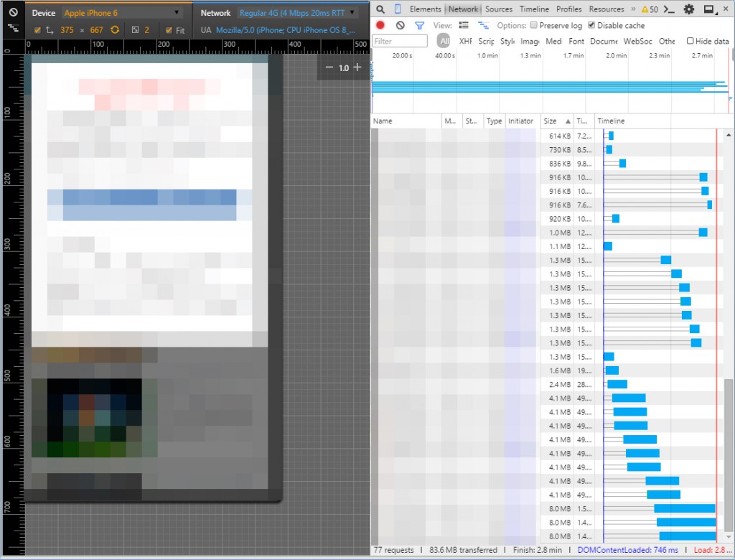Expand the hidden DevTools tabs chevron

632,9
